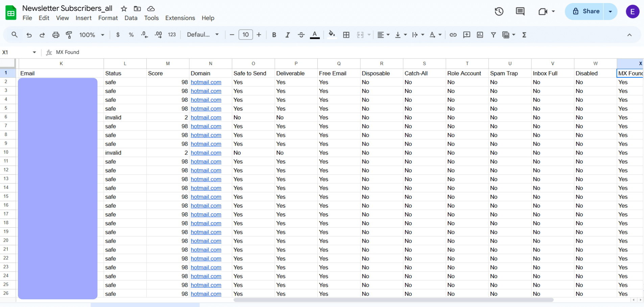Open the Data menu
644x307 pixels.
(131, 18)
